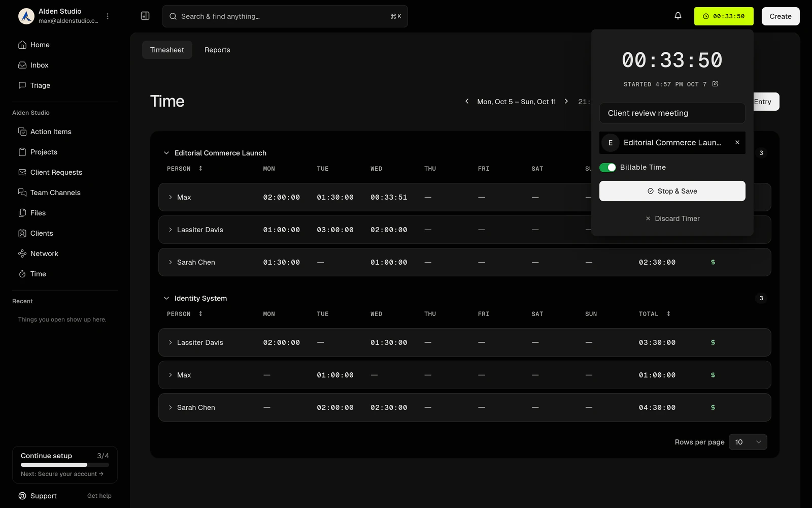Click Max's Tuesday 01:00:00 in Identity System
The width and height of the screenshot is (812, 508).
(x=335, y=375)
